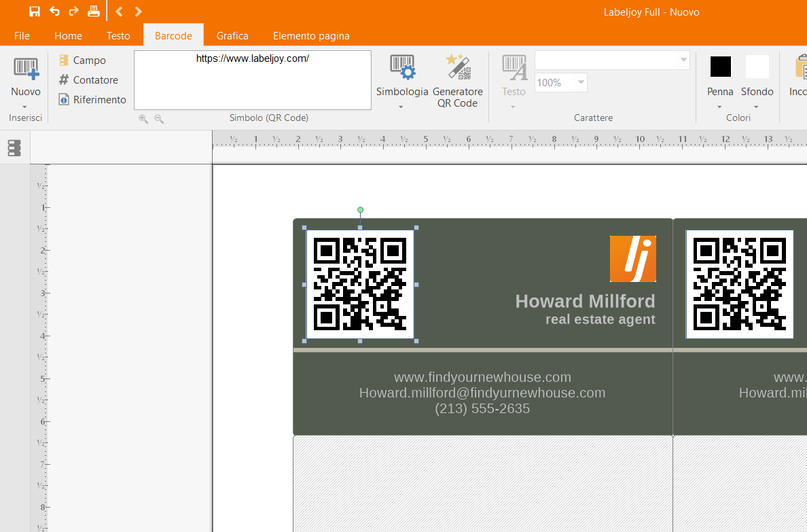Pick the white Sfondo color

757,67
